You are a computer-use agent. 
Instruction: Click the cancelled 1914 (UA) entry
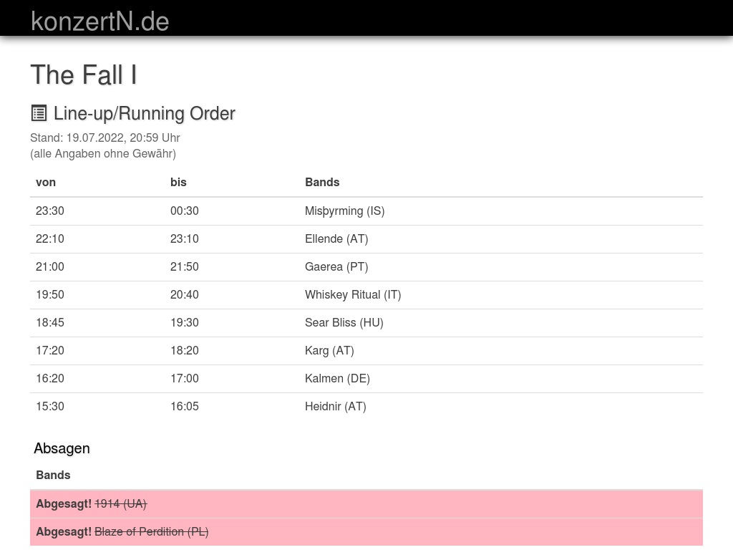pos(120,503)
